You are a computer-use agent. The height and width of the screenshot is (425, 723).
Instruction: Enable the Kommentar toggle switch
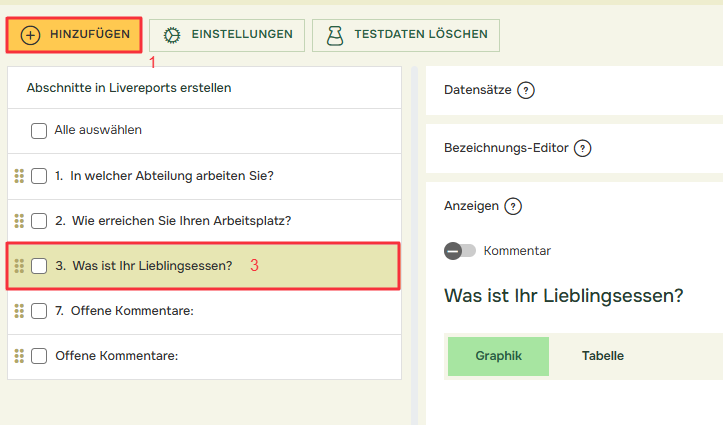click(460, 251)
